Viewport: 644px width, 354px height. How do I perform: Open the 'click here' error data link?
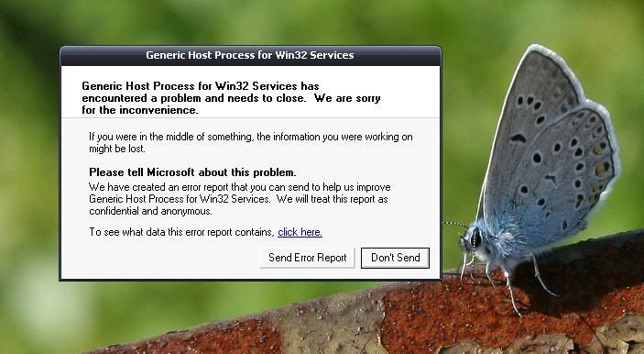pos(300,232)
